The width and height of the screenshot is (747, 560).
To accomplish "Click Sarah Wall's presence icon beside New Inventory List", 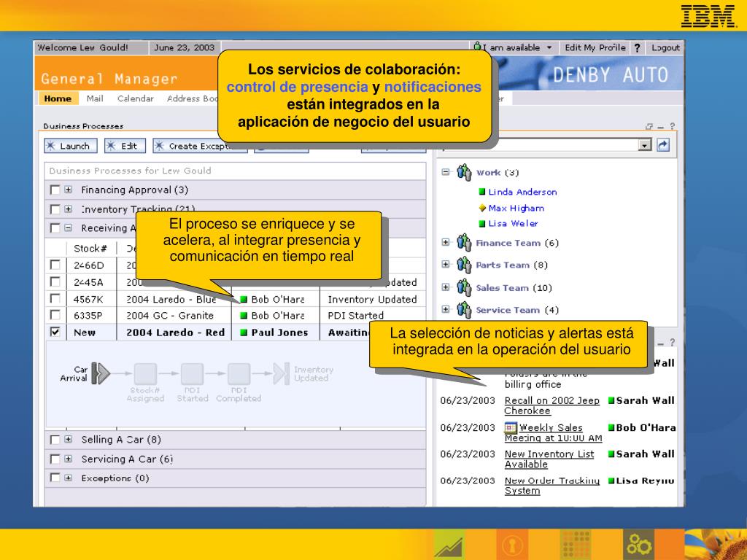I will click(611, 454).
